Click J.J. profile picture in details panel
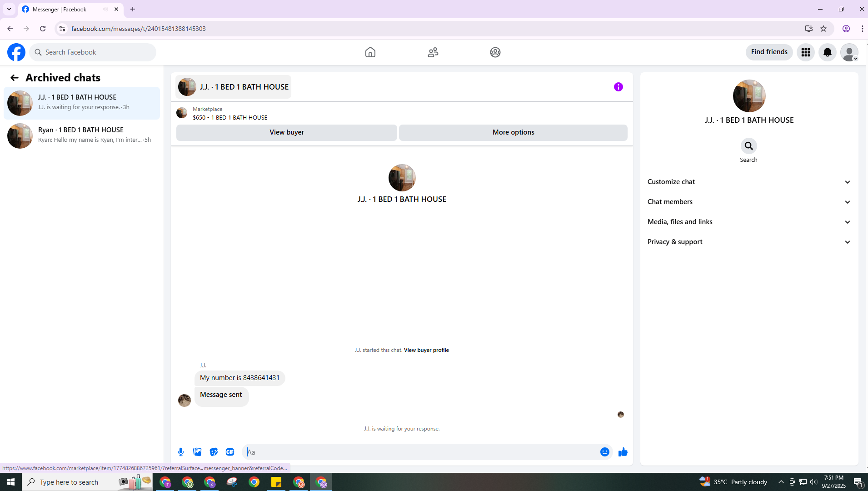 pos(749,96)
